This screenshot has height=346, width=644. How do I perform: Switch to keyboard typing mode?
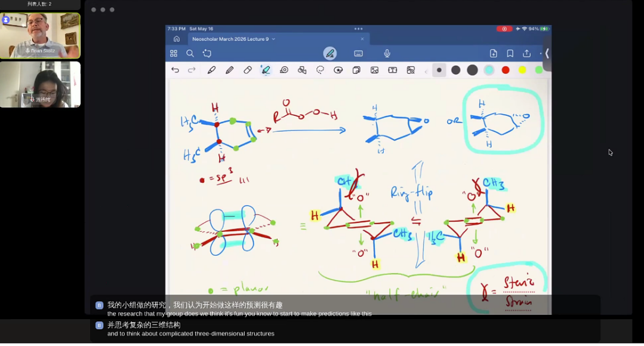(x=358, y=54)
